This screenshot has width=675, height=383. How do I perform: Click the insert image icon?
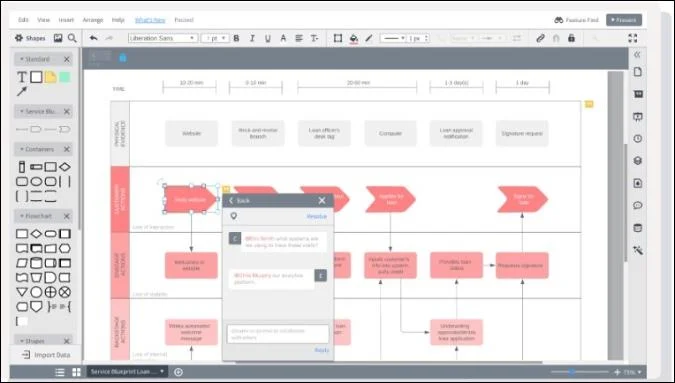click(x=58, y=38)
